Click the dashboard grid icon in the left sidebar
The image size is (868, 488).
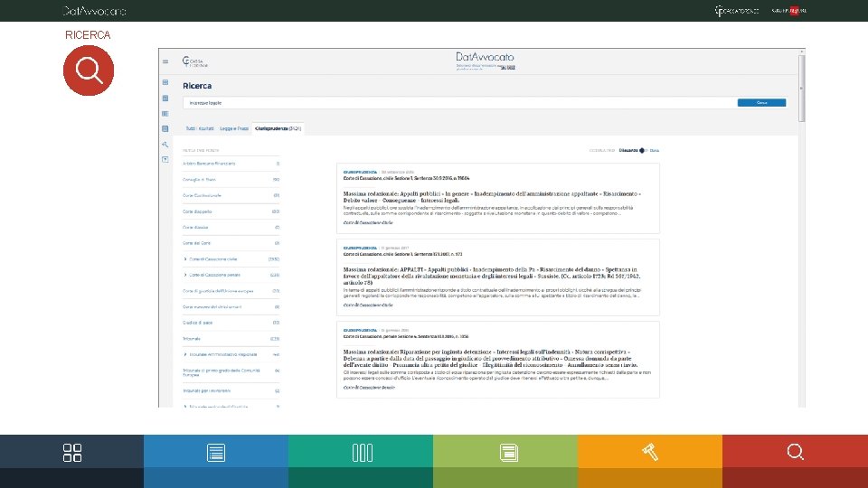165,82
